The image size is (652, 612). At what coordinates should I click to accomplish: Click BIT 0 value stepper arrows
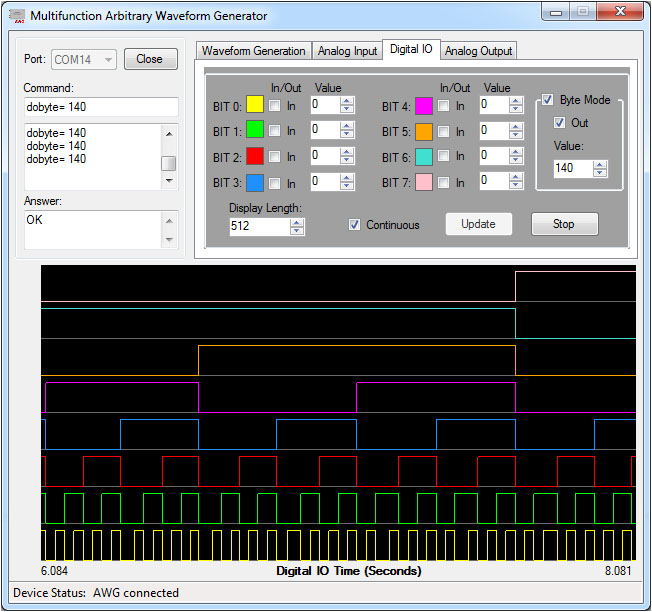coord(346,105)
